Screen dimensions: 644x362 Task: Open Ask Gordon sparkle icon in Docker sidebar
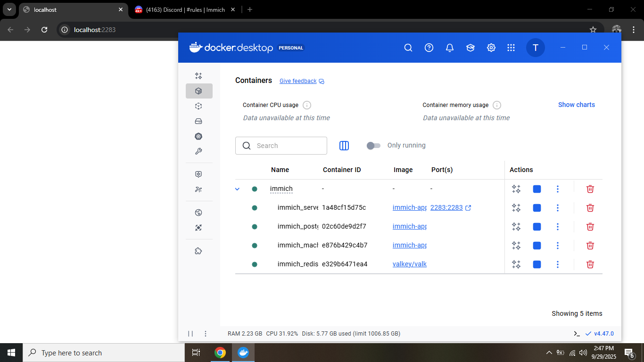pos(198,76)
